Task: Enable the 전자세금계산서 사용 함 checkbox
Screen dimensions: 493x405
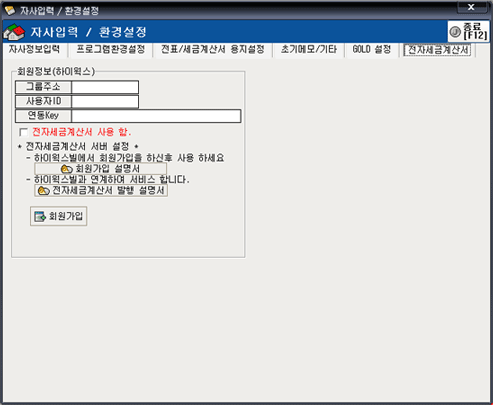Action: (x=23, y=132)
